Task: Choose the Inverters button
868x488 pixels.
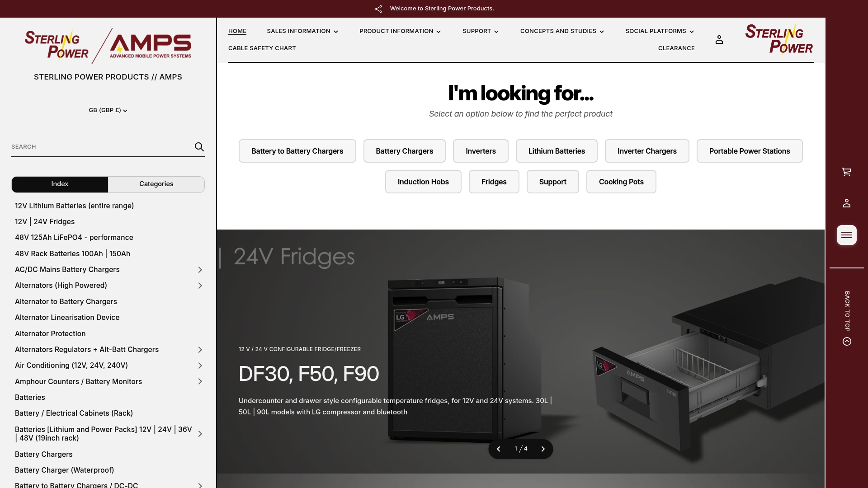Action: (x=481, y=151)
